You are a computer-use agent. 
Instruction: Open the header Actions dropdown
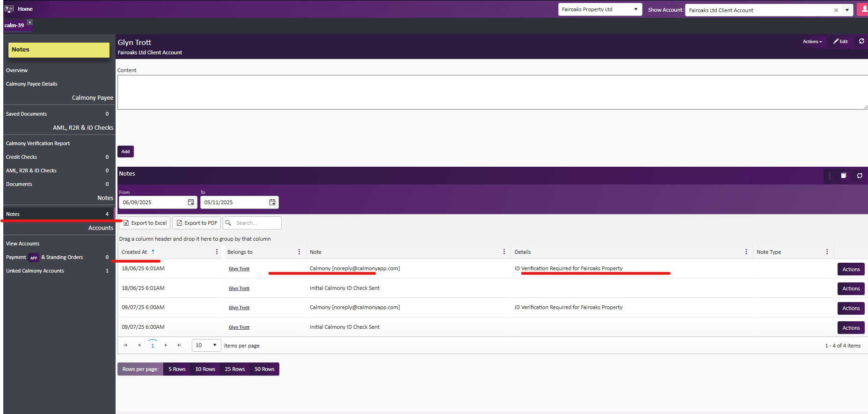click(812, 42)
